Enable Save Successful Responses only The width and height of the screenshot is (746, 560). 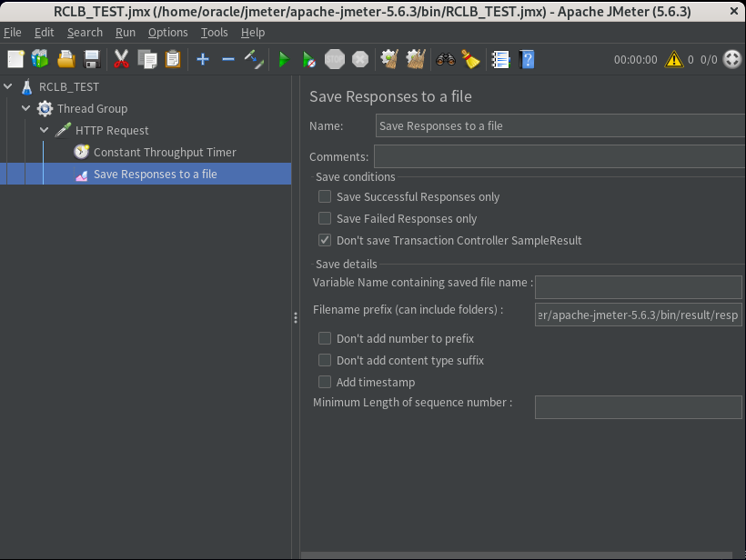click(x=325, y=196)
